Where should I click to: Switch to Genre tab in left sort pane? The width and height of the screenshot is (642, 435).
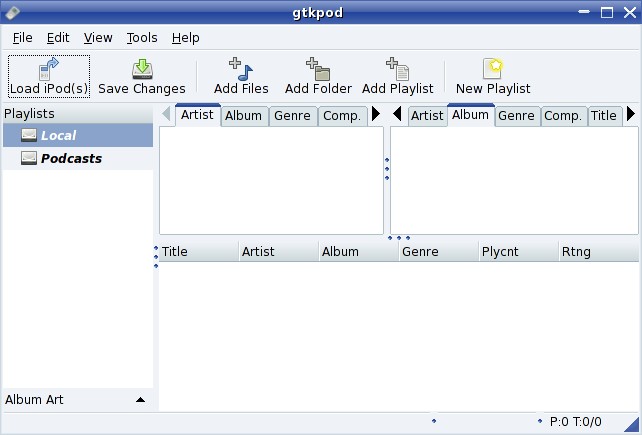tap(292, 116)
